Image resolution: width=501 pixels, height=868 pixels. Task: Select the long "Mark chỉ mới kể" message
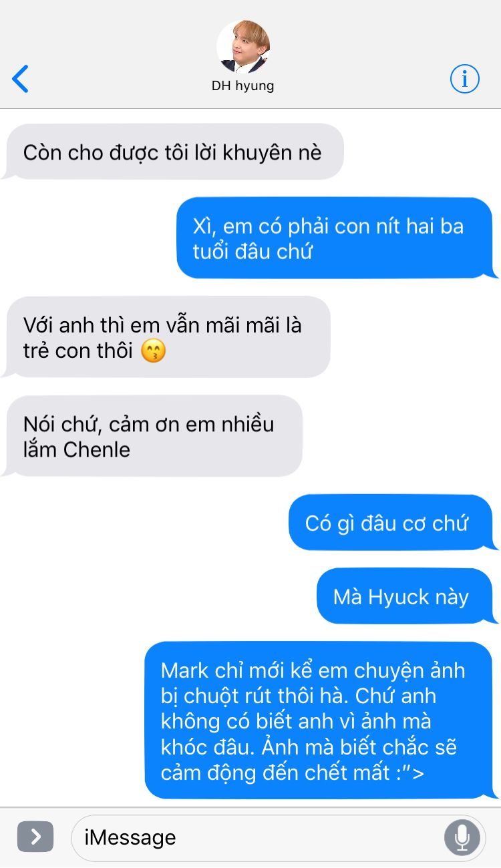(x=321, y=720)
